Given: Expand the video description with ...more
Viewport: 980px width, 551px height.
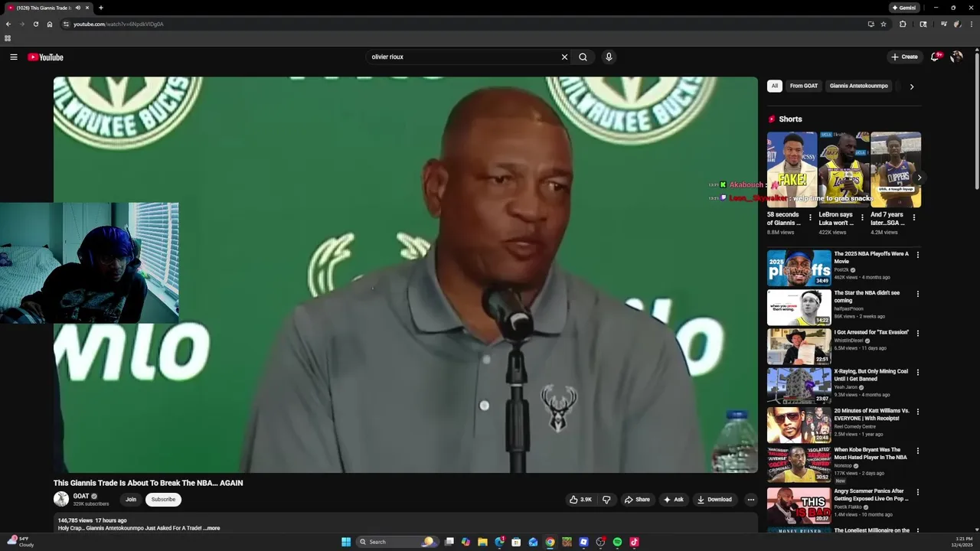Looking at the screenshot, I should 212,528.
